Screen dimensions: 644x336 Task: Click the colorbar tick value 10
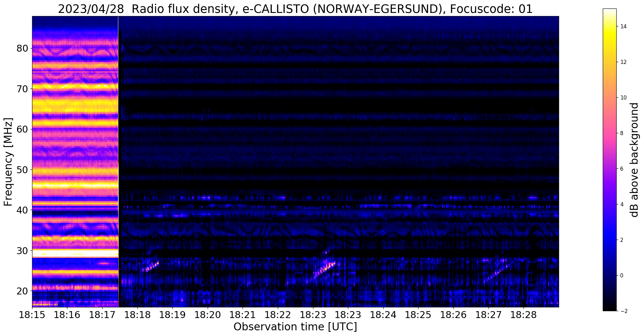(x=623, y=98)
